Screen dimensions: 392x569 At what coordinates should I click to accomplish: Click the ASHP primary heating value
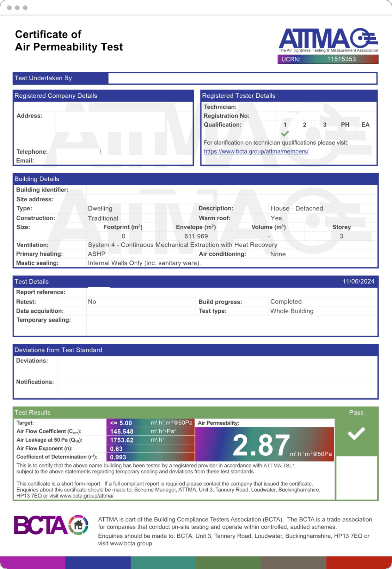click(x=97, y=254)
